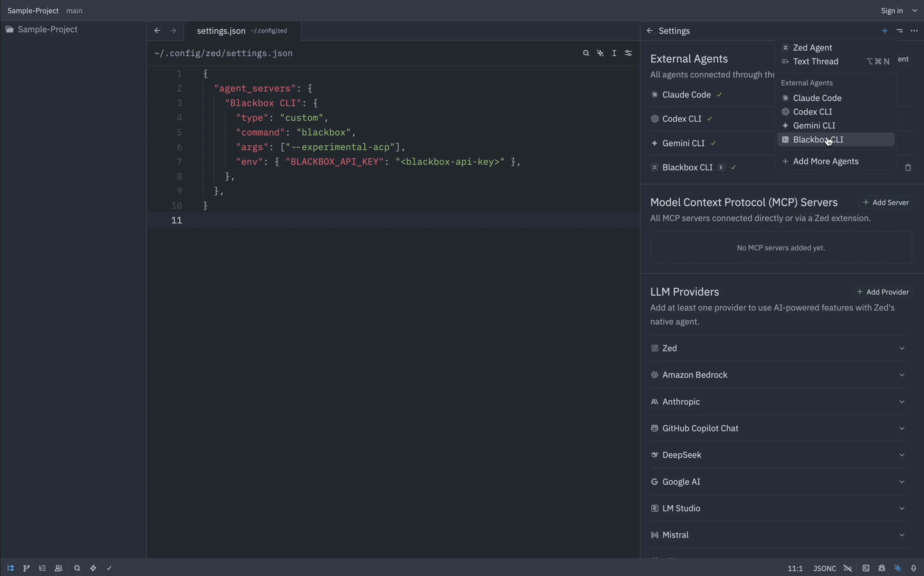Click the lightning bolt icon in status bar
This screenshot has width=924, height=576.
click(93, 568)
